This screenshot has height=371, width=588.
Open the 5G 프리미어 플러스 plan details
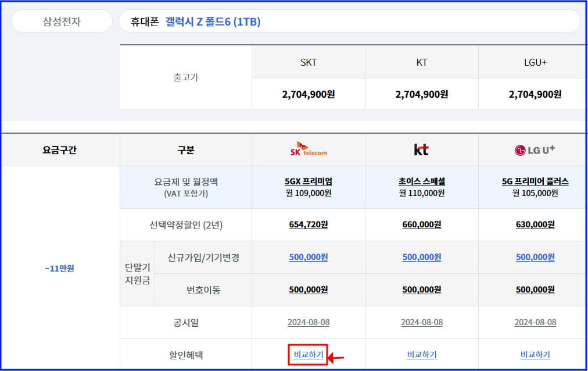535,180
